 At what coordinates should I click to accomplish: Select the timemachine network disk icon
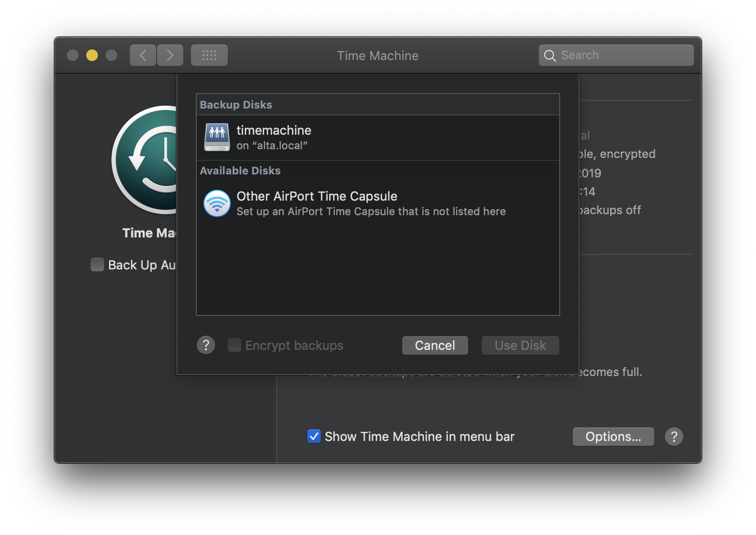217,137
